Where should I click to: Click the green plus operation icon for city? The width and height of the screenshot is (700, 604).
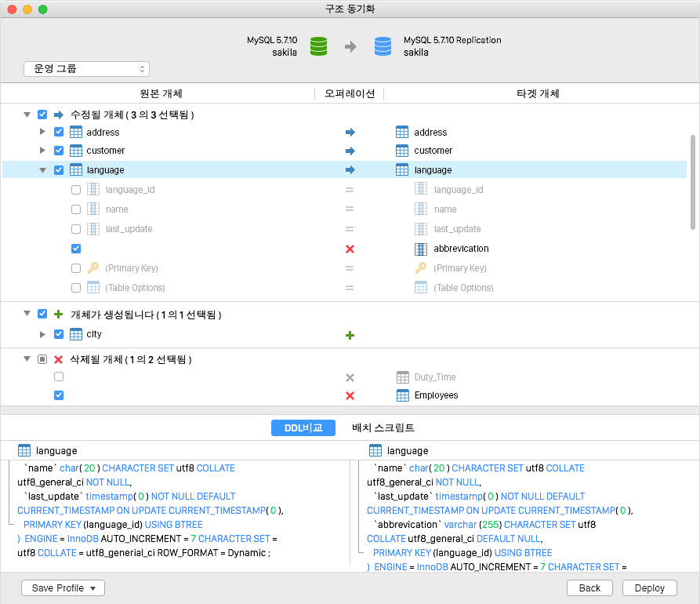350,334
